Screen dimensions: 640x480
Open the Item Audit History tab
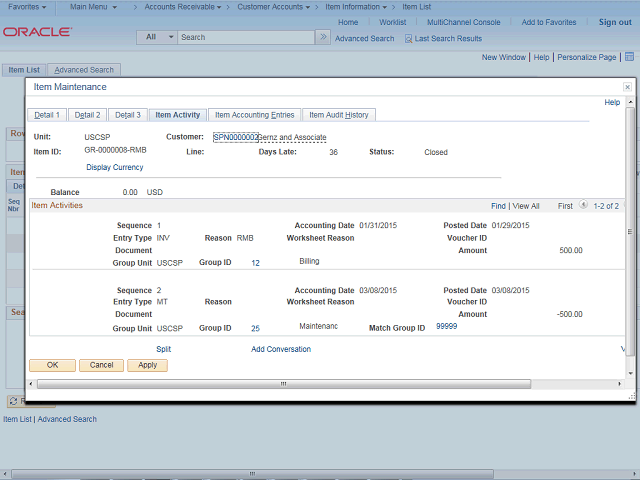338,115
